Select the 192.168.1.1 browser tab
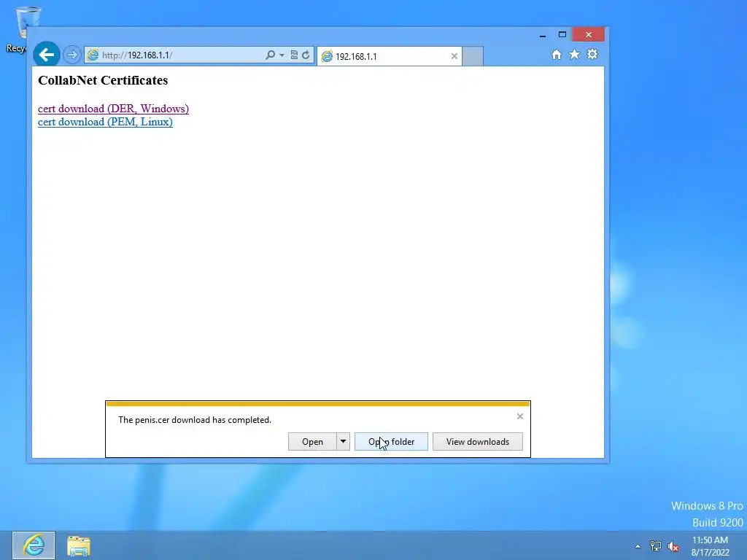Image resolution: width=747 pixels, height=560 pixels. [x=388, y=56]
